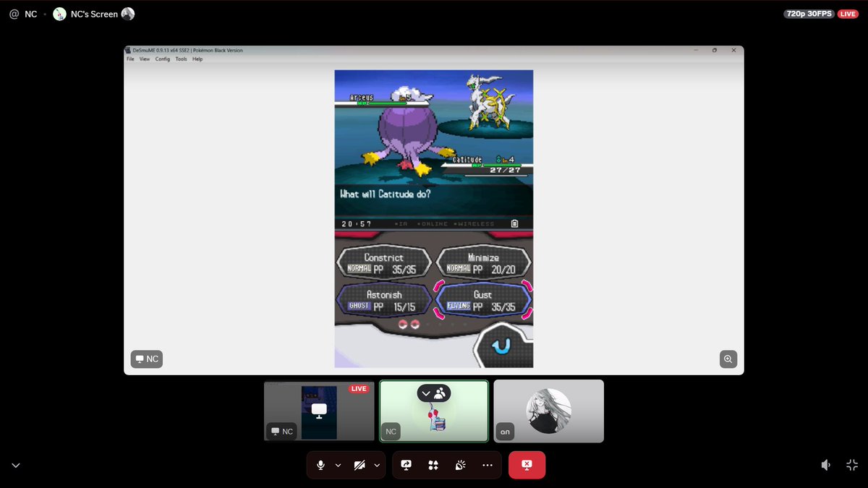
Task: Choose the Constrict move
Action: coord(384,262)
